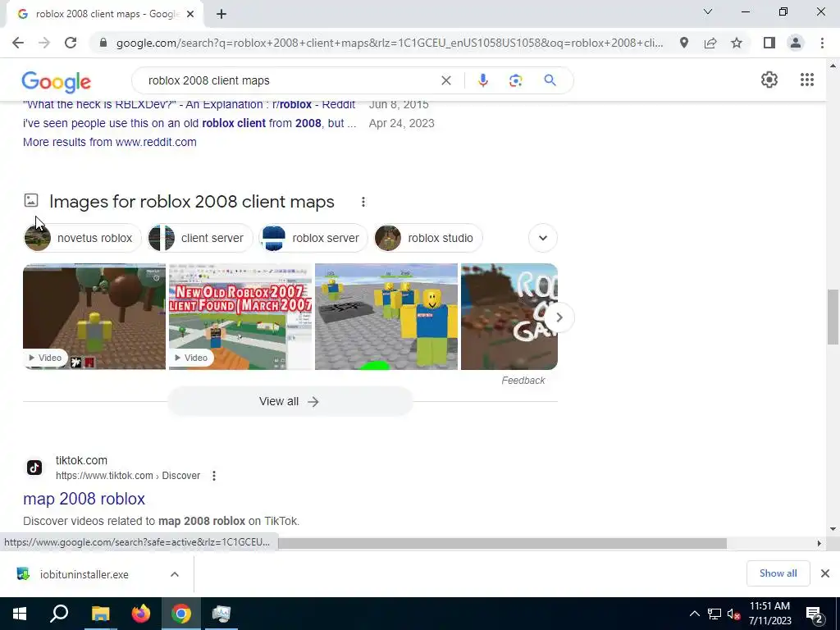
Task: Open the Chrome profile avatar
Action: coord(796,43)
